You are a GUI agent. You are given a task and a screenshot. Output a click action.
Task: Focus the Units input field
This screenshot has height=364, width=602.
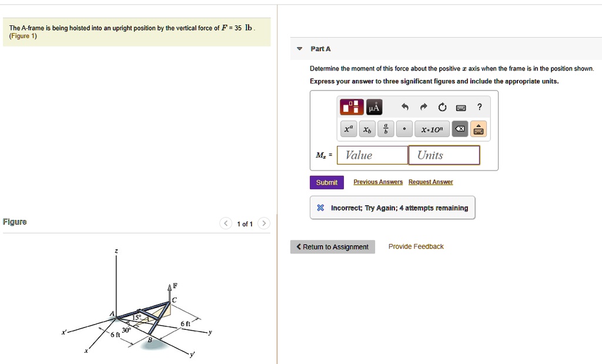[444, 155]
